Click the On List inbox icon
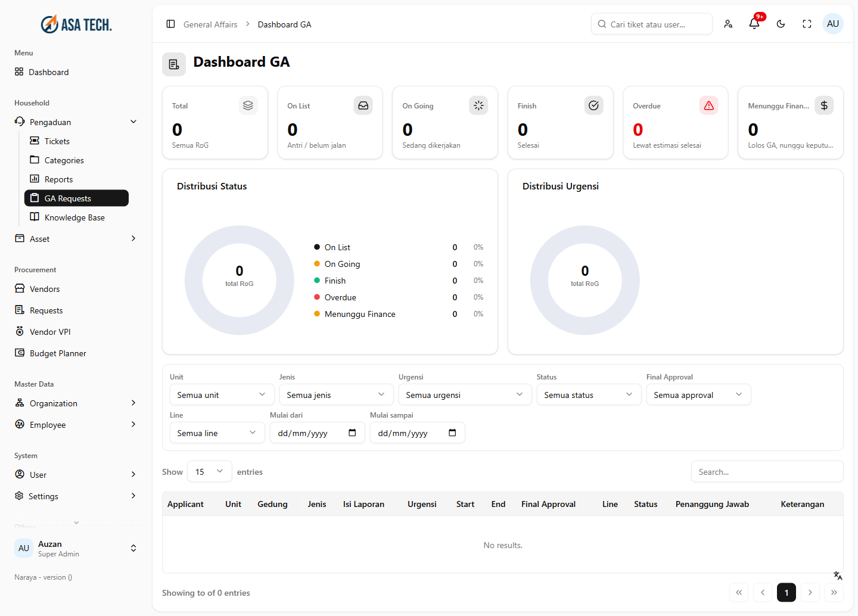The height and width of the screenshot is (616, 858). tap(363, 105)
